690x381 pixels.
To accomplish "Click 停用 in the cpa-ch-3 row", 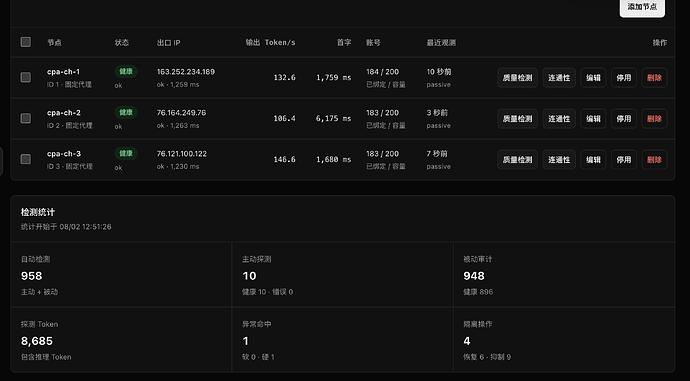I will click(x=624, y=160).
